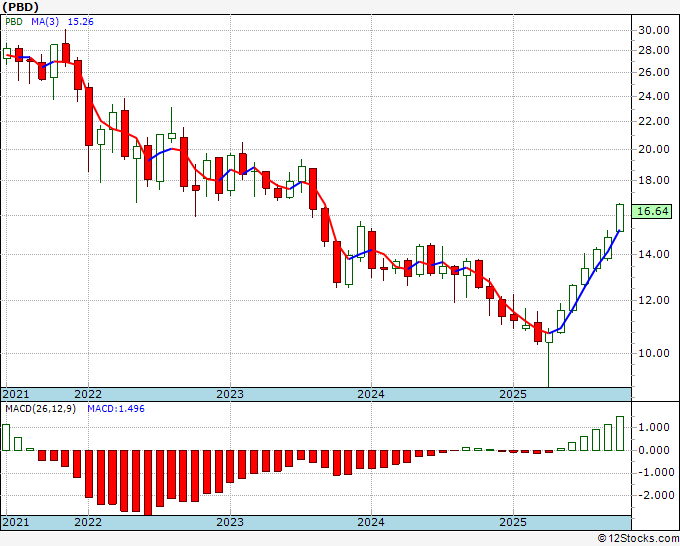Click the long-wick candlestick dipping below 10.00
The height and width of the screenshot is (546, 680).
(x=549, y=358)
